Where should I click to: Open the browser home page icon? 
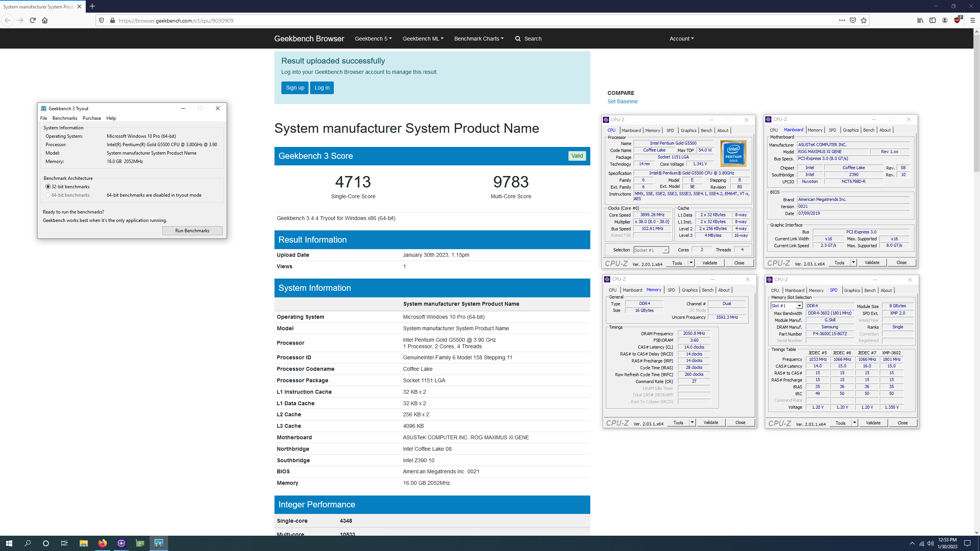[45, 20]
